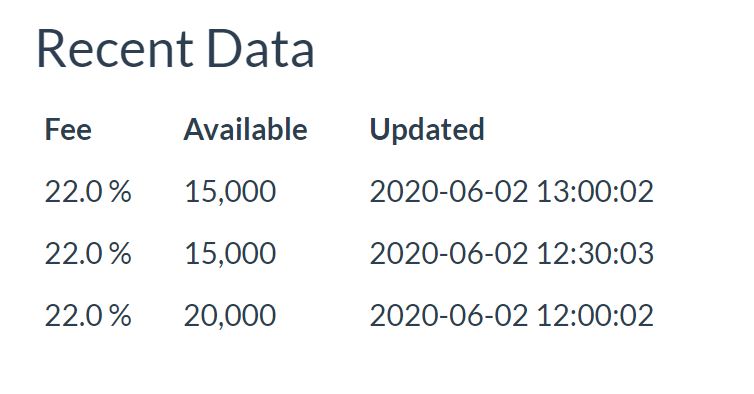Click the 15,000 available in the 12:30:03 row
This screenshot has width=754, height=394.
pos(230,254)
